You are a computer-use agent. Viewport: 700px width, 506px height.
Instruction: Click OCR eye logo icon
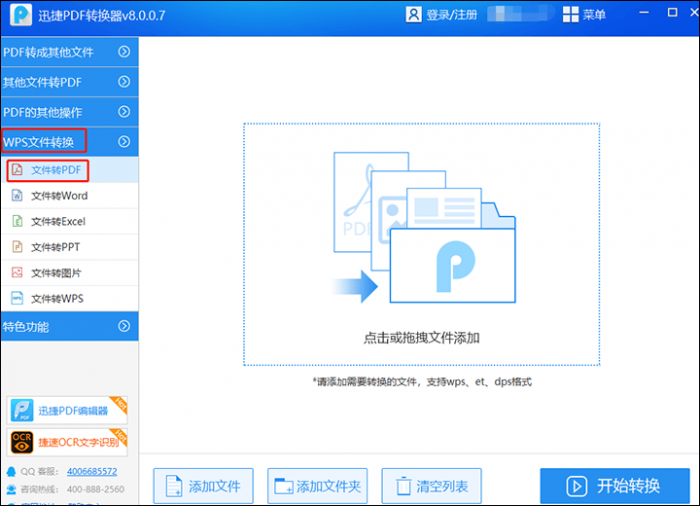click(x=22, y=442)
